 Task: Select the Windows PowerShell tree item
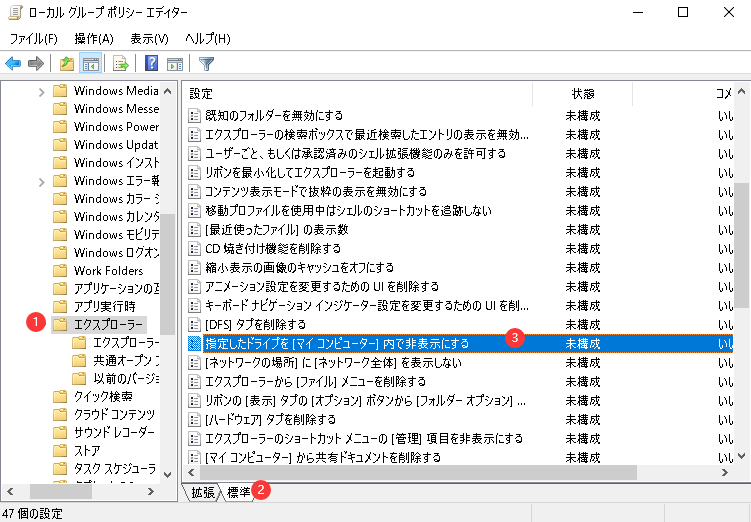(116, 126)
